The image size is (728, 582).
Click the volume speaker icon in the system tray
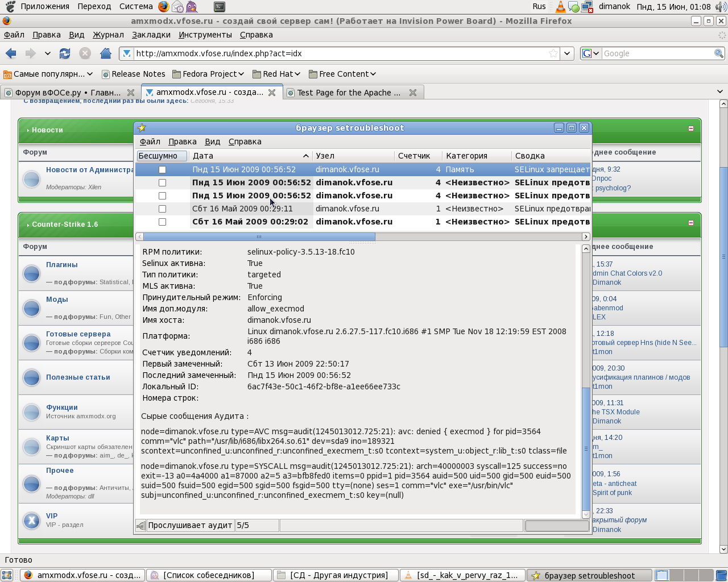pyautogui.click(x=721, y=7)
